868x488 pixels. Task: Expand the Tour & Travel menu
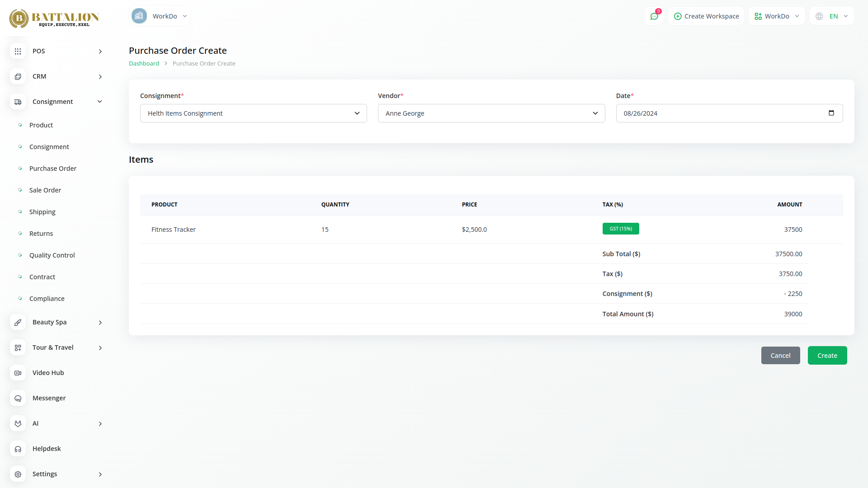100,347
